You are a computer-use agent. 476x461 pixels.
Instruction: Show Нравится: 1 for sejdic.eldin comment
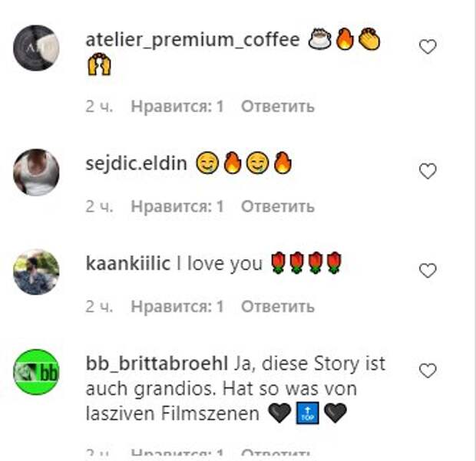click(x=177, y=206)
